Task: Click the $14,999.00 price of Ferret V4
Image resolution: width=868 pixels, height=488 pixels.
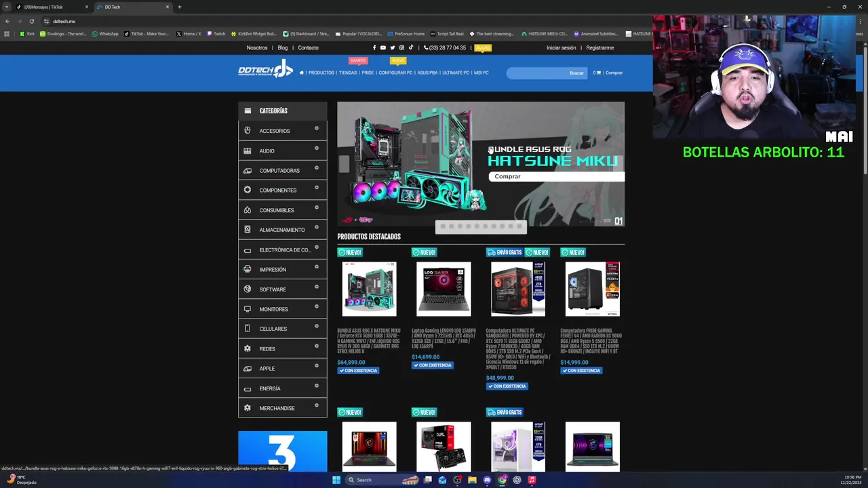Action: 574,363
